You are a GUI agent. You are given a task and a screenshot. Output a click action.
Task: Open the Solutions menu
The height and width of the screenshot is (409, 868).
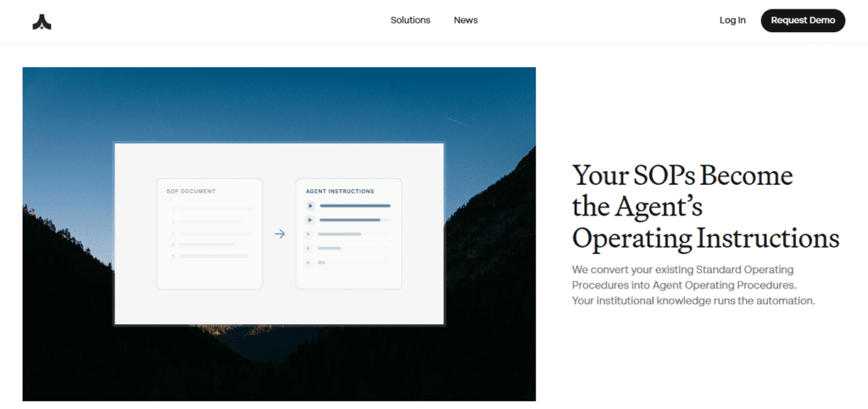tap(410, 20)
